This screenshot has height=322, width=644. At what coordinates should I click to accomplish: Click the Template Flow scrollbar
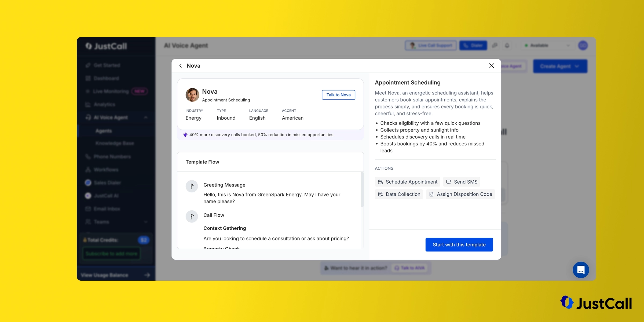tap(362, 190)
